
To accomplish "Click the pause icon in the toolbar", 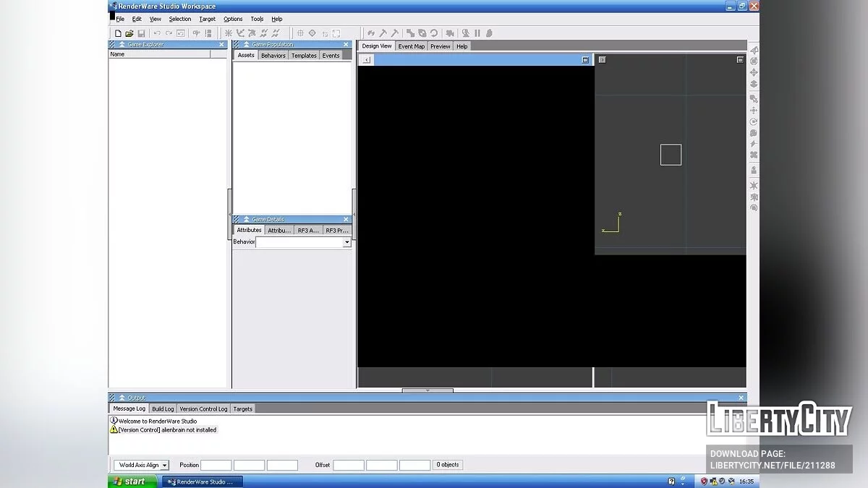I will pos(477,33).
